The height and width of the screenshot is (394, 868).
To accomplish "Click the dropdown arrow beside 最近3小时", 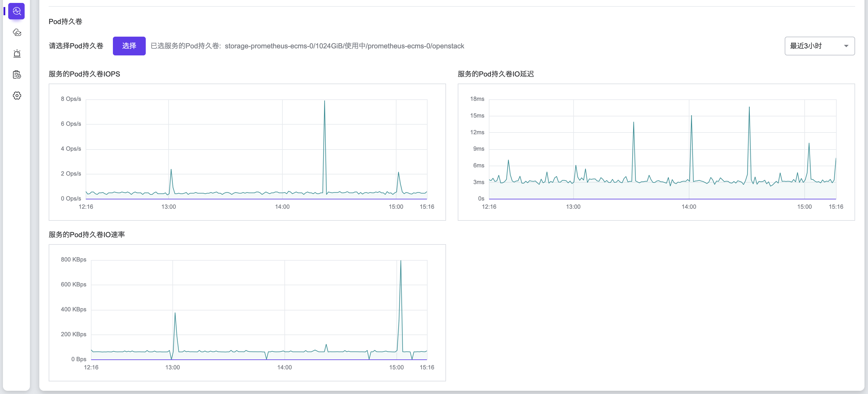I will [846, 46].
